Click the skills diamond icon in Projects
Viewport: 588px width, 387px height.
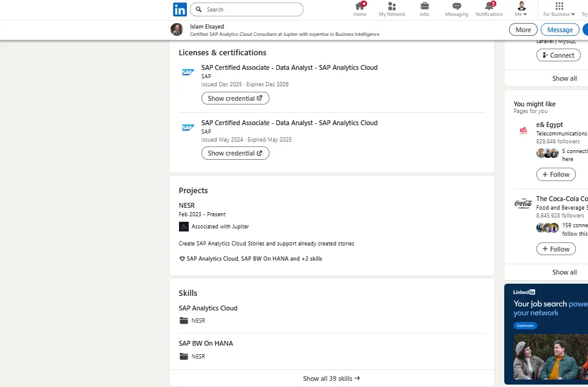pyautogui.click(x=182, y=259)
